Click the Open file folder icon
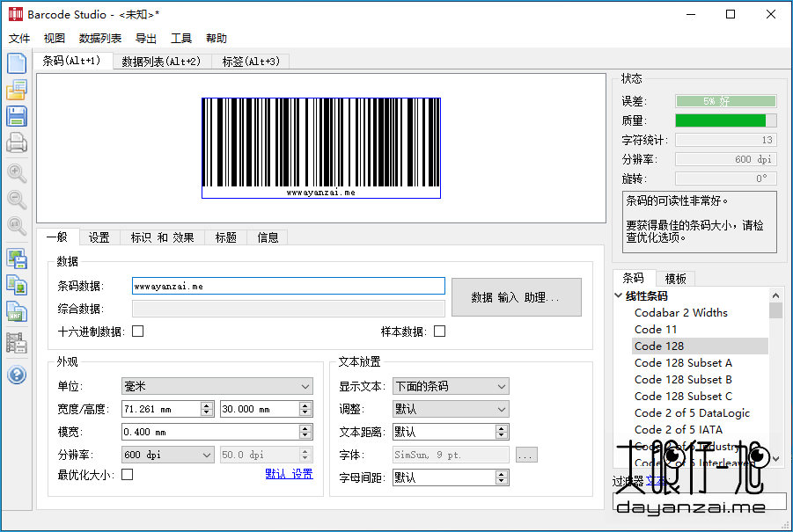This screenshot has height=532, width=793. click(17, 90)
